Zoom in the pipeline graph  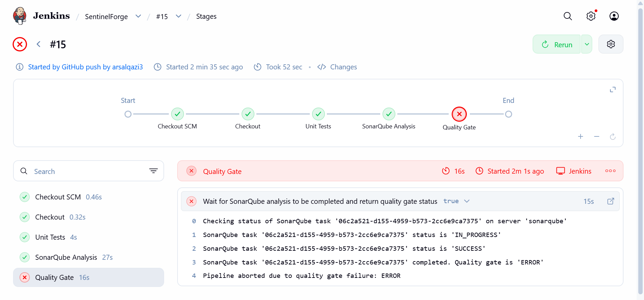click(581, 136)
